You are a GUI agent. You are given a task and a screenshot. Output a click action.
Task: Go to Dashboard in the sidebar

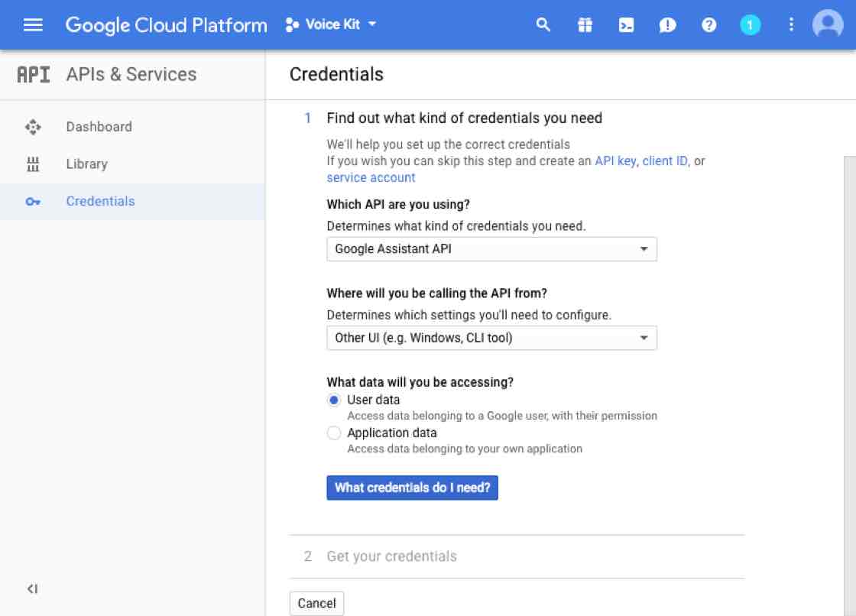coord(99,127)
